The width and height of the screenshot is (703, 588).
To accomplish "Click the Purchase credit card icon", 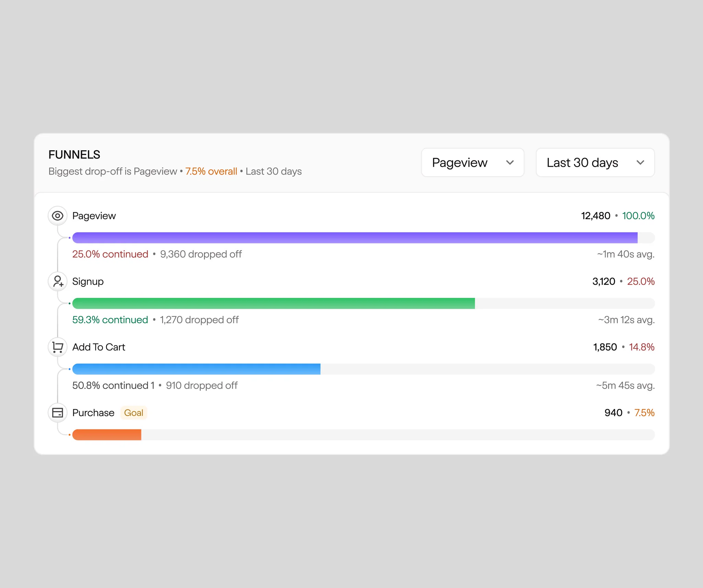I will pyautogui.click(x=57, y=413).
